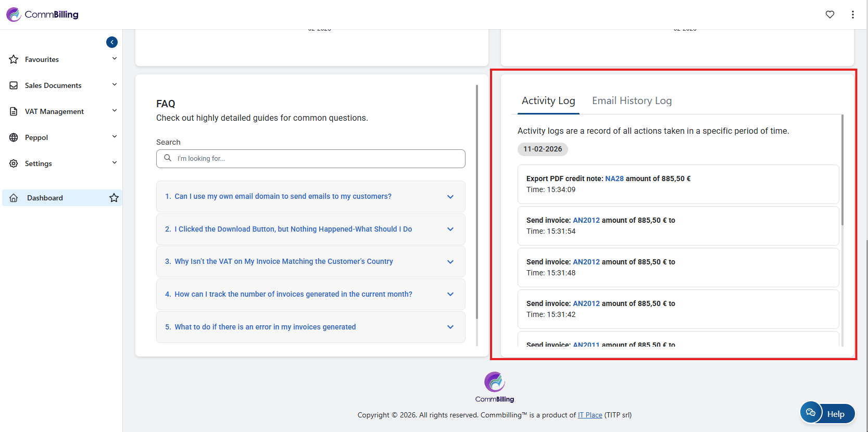Click the VAT Management document icon
Screen dimensions: 868x432
click(x=14, y=111)
